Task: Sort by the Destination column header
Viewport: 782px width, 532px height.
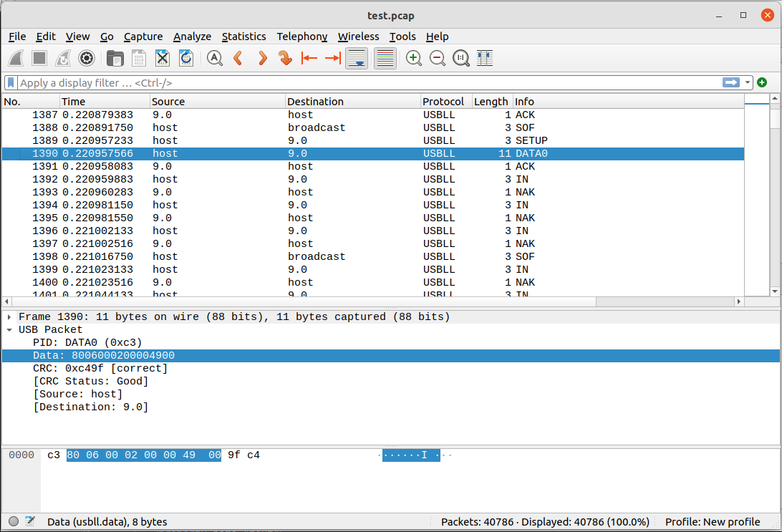Action: (x=353, y=102)
